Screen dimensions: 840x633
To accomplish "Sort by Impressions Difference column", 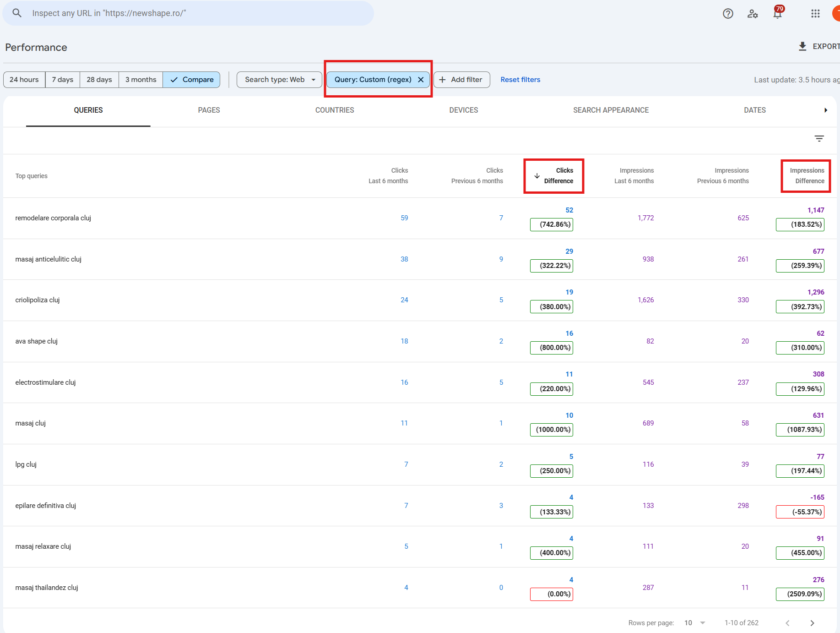I will (807, 176).
